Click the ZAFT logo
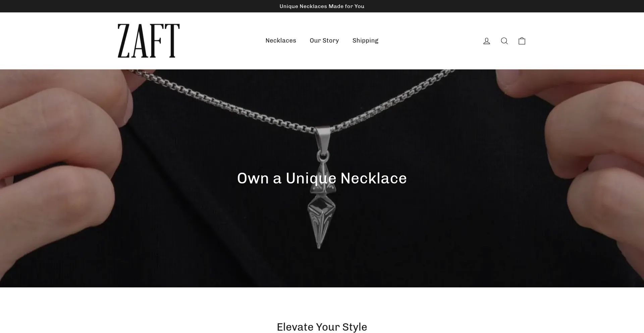The image size is (644, 333). point(149,41)
